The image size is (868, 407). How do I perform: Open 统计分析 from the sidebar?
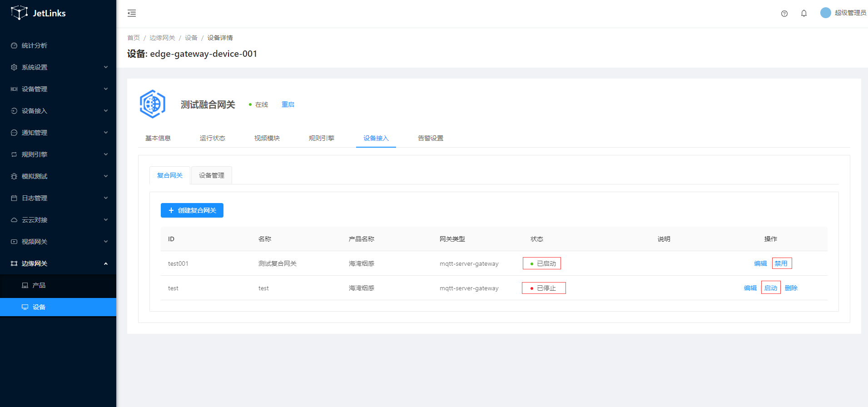(x=35, y=45)
